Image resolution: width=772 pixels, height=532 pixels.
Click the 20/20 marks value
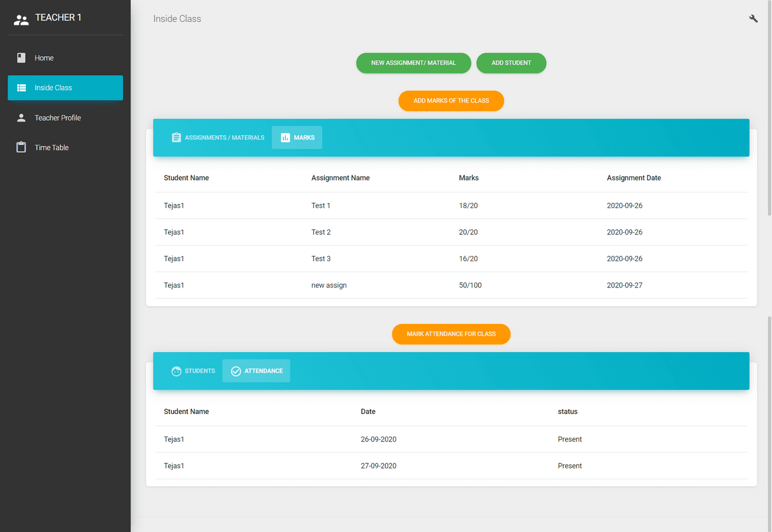point(468,232)
